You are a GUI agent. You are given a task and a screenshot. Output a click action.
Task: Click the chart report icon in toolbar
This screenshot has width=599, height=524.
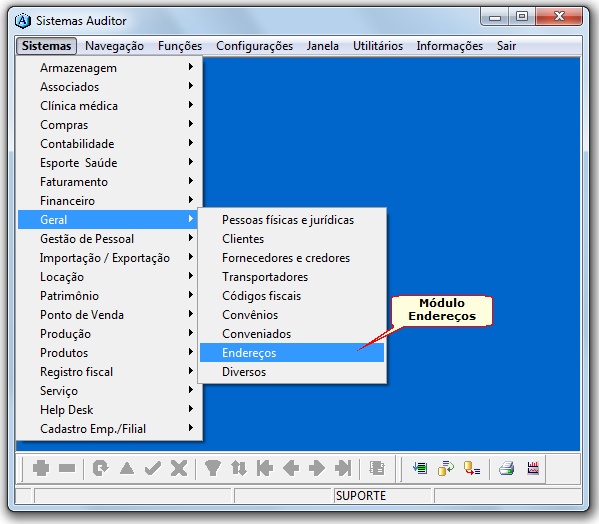click(533, 468)
